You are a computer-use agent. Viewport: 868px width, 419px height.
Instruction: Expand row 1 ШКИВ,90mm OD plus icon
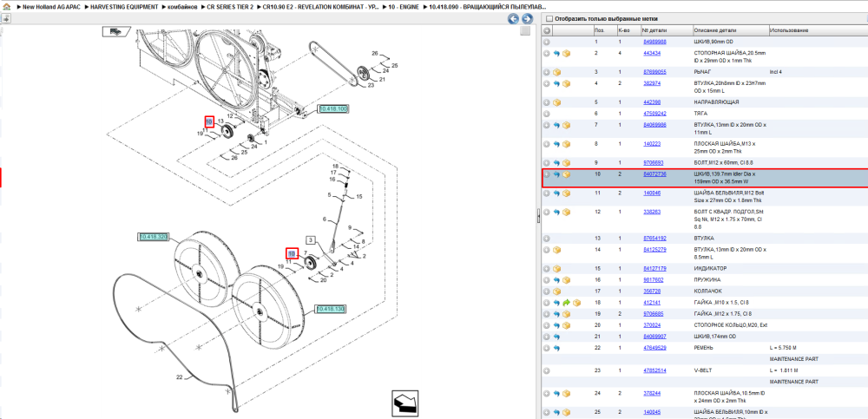(x=546, y=42)
